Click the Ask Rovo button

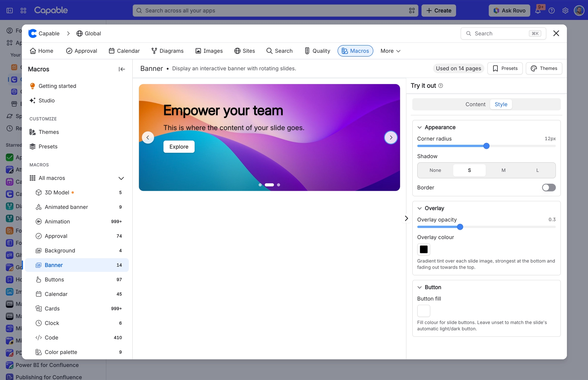pyautogui.click(x=509, y=11)
